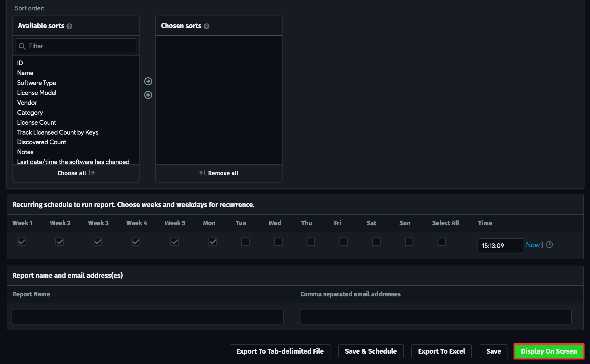Screen dimensions: 590x364
Task: Click Save & Schedule button
Action: tap(371, 351)
